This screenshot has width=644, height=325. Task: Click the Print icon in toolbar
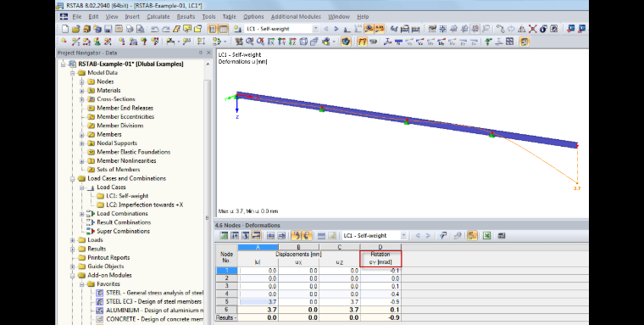[130, 29]
